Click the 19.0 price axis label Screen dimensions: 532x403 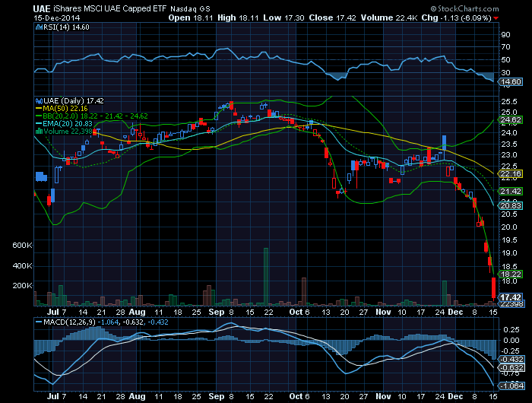pos(509,253)
